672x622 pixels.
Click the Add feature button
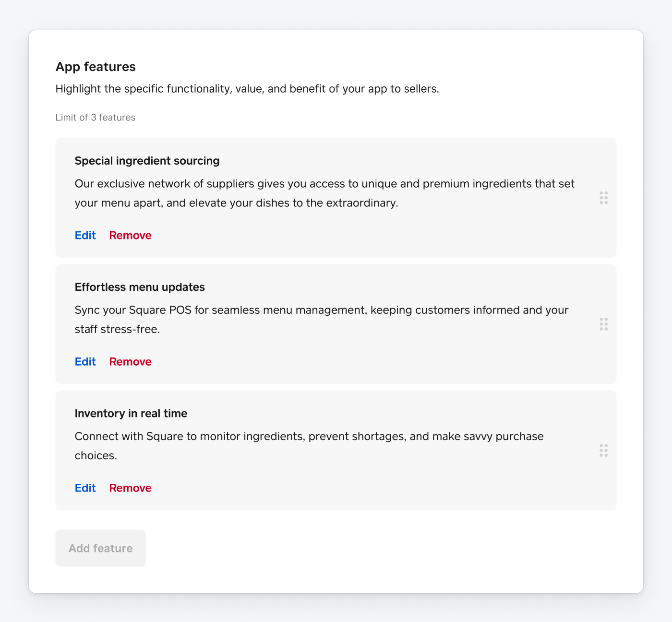tap(101, 548)
